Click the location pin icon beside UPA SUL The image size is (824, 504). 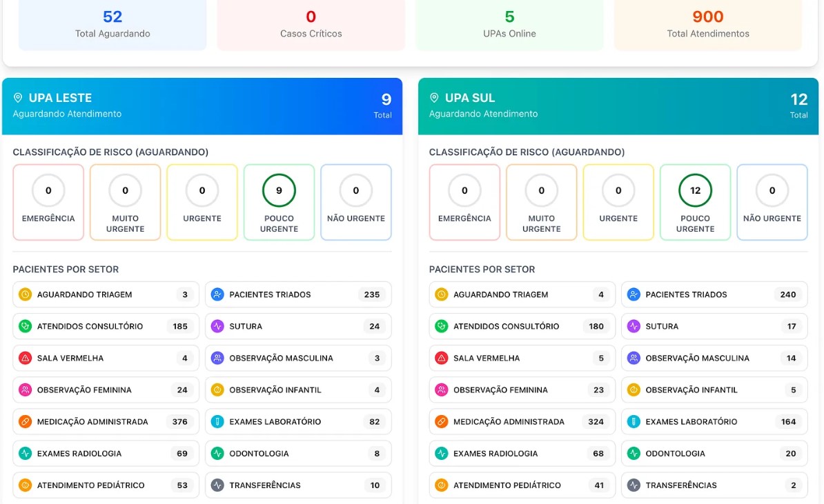(x=435, y=98)
